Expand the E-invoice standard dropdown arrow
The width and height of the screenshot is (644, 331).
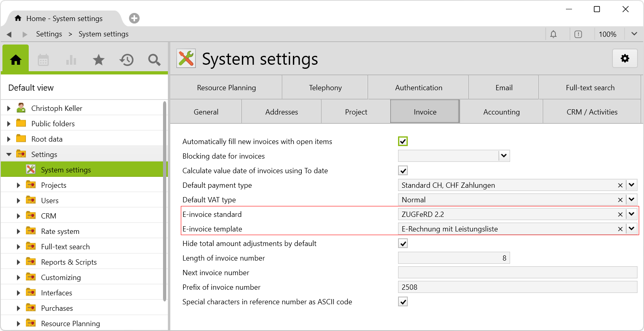(x=631, y=214)
